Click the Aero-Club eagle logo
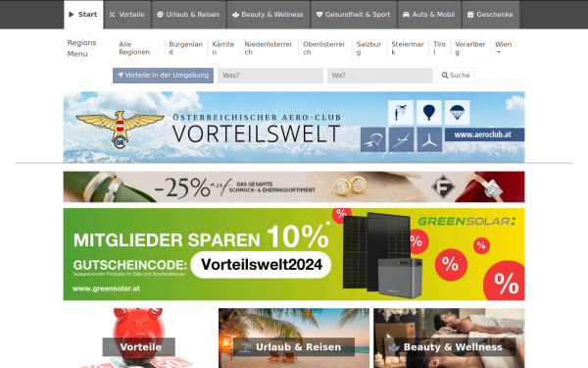588x368 pixels. coord(120,129)
